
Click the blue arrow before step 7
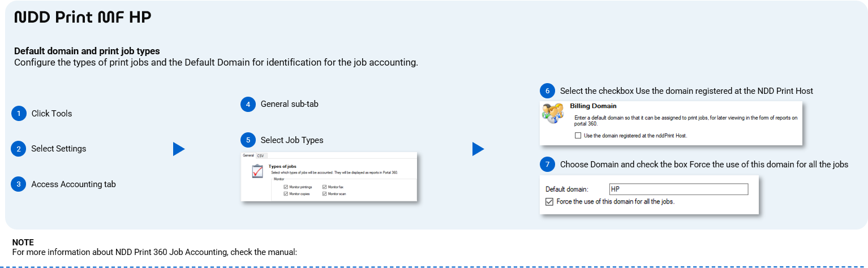pos(478,149)
